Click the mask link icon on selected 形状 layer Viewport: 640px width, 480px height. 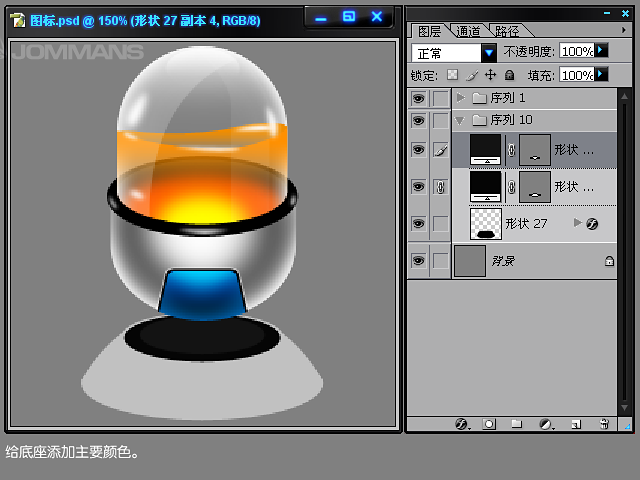pos(511,150)
